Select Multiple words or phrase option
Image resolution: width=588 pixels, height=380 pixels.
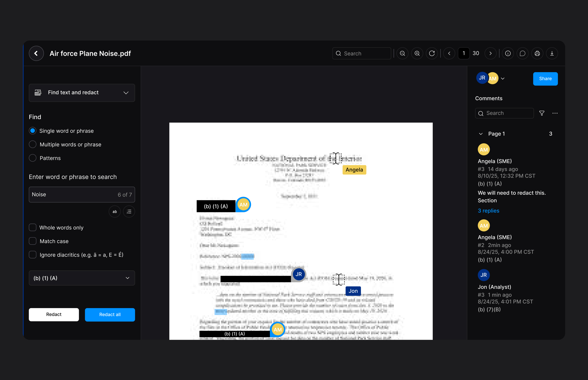(x=33, y=144)
